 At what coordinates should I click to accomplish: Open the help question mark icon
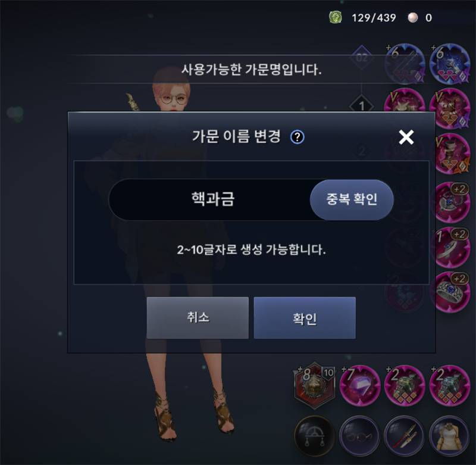297,137
